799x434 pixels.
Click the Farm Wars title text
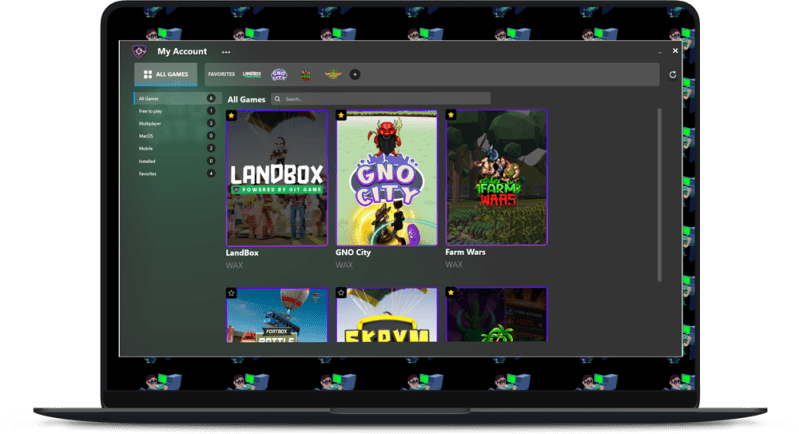point(465,252)
